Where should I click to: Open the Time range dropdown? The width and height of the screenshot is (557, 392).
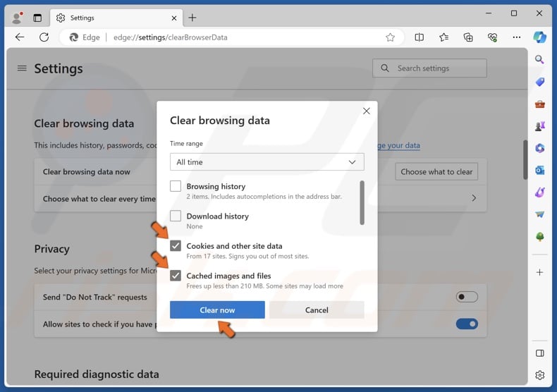point(267,162)
